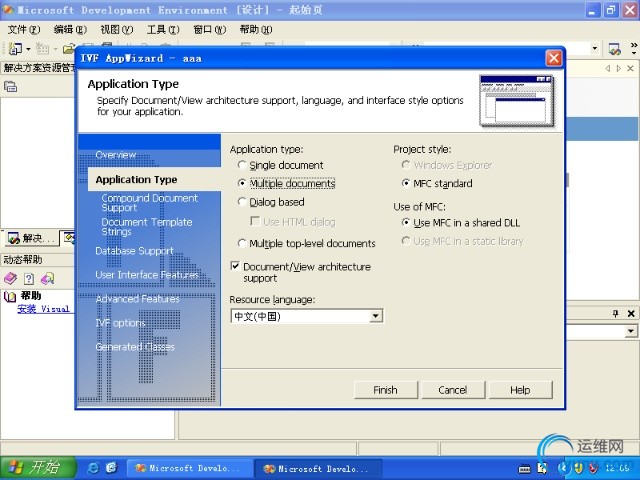Open the 视图(V) menu
This screenshot has width=640, height=480.
pyautogui.click(x=117, y=29)
